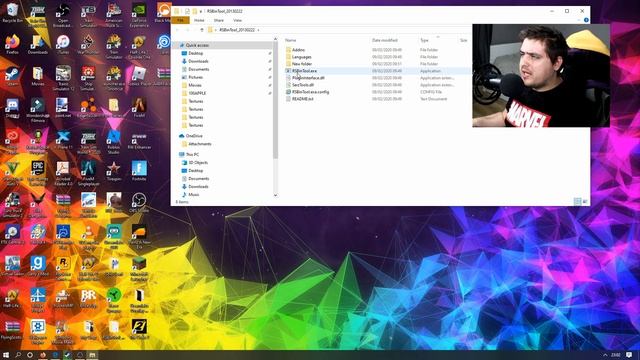
Task: Sort files by Type column header
Action: (x=424, y=40)
